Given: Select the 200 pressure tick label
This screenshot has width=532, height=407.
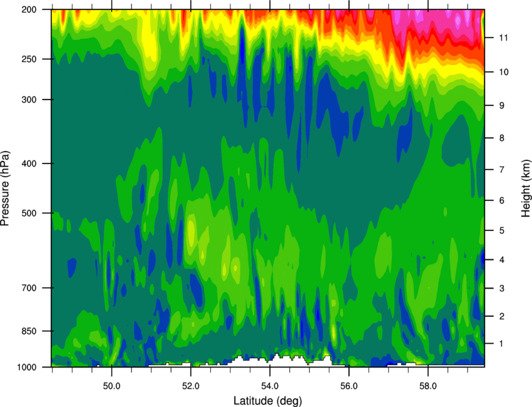Looking at the screenshot, I should [29, 9].
